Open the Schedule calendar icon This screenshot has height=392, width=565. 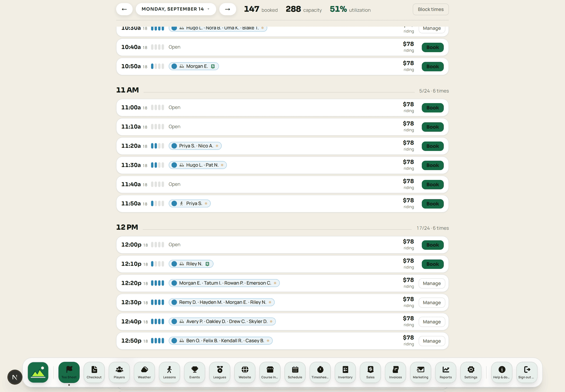point(295,372)
